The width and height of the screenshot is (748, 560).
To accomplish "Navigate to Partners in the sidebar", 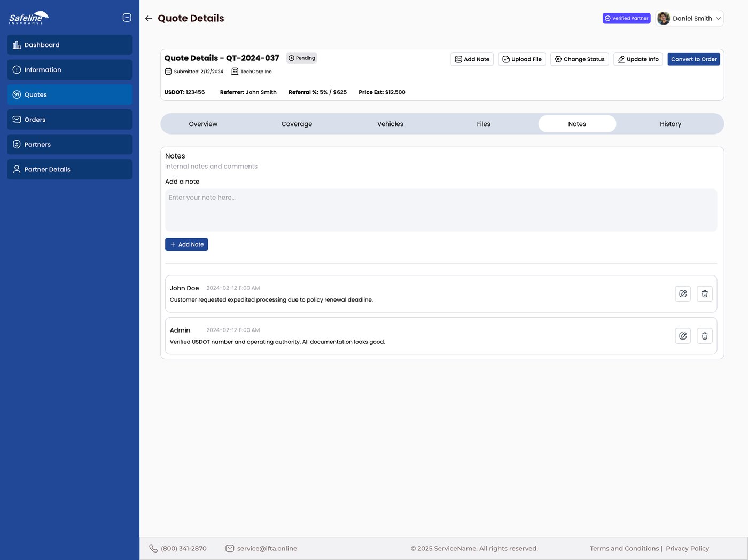I will pos(69,145).
